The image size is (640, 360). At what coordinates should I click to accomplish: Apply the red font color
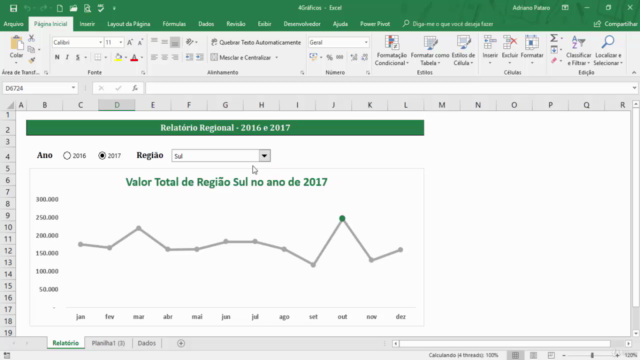[x=134, y=58]
